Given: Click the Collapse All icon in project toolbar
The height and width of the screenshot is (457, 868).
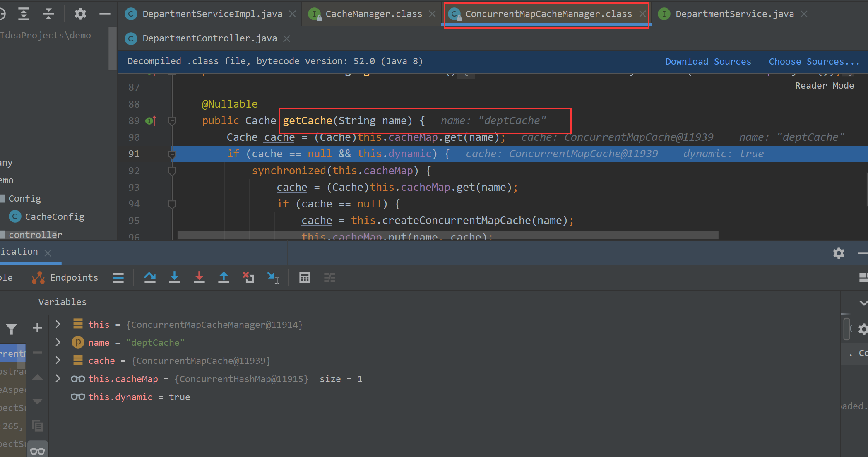Looking at the screenshot, I should coord(49,14).
